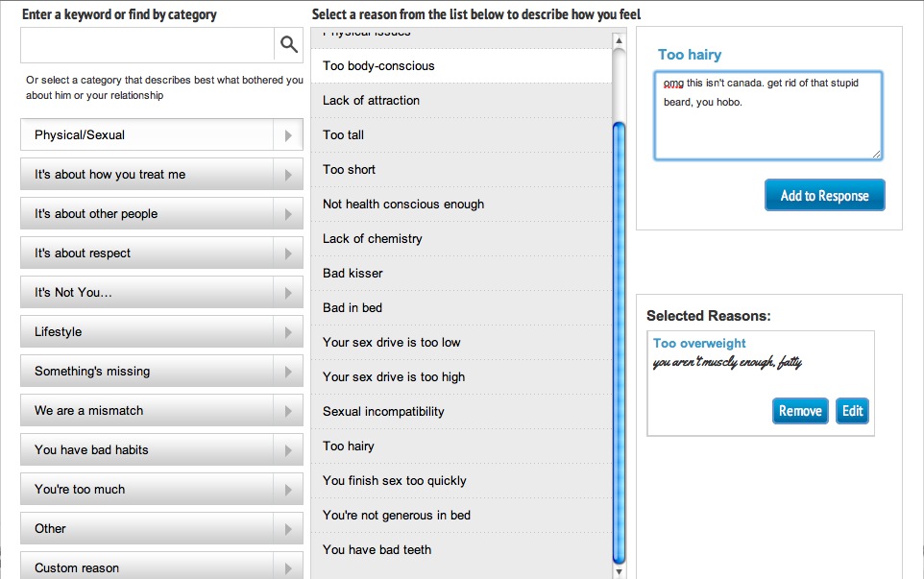Image resolution: width=924 pixels, height=579 pixels.
Task: Click the scrollbar down arrow
Action: 619,571
